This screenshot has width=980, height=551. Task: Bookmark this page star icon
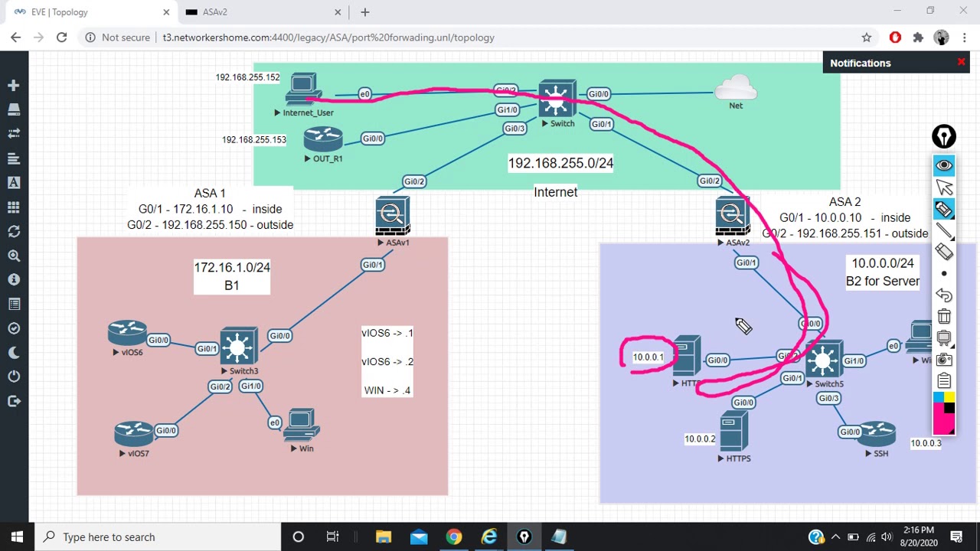[x=867, y=37]
